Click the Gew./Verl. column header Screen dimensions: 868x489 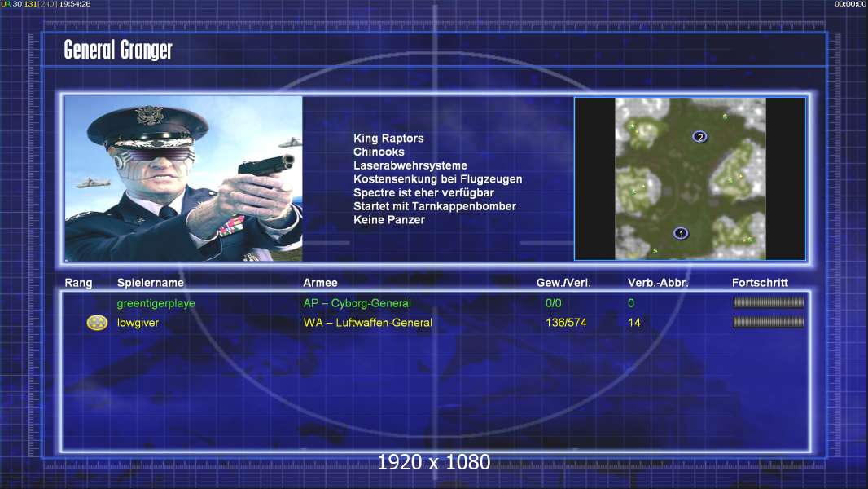563,283
